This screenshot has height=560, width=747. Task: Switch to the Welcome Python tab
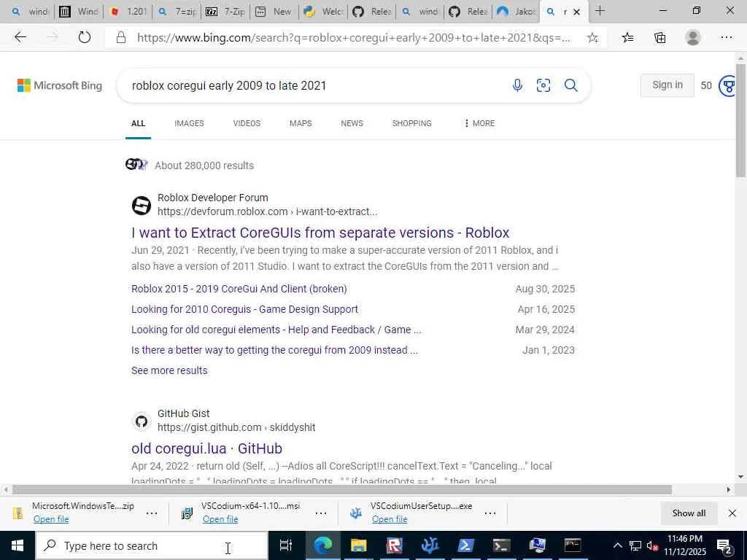tap(323, 12)
